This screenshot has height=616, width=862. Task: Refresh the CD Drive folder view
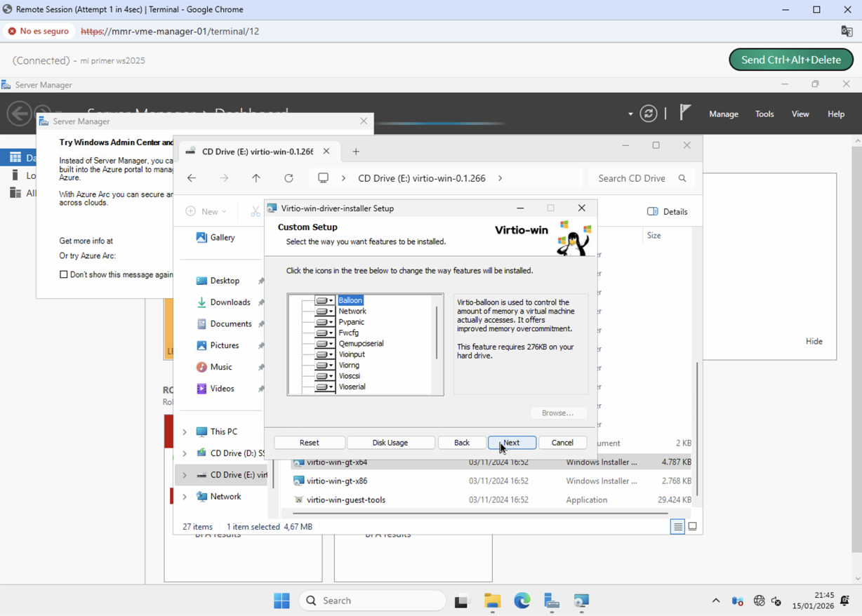click(289, 178)
